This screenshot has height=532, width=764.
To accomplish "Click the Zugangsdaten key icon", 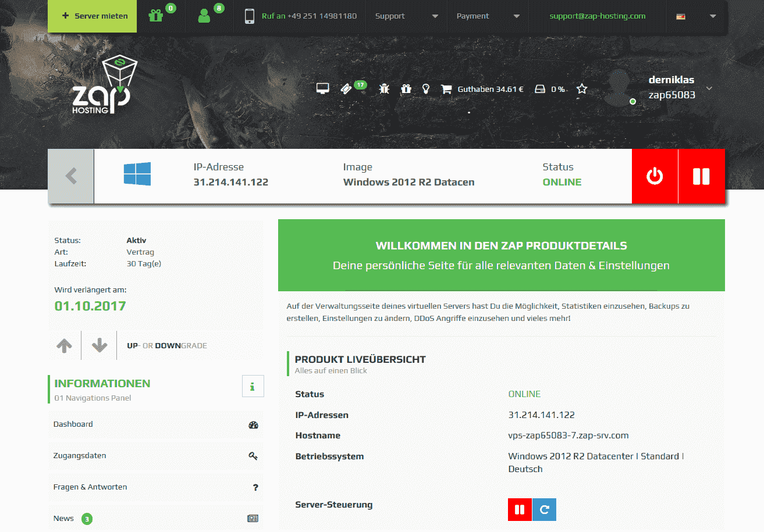I will (x=253, y=456).
